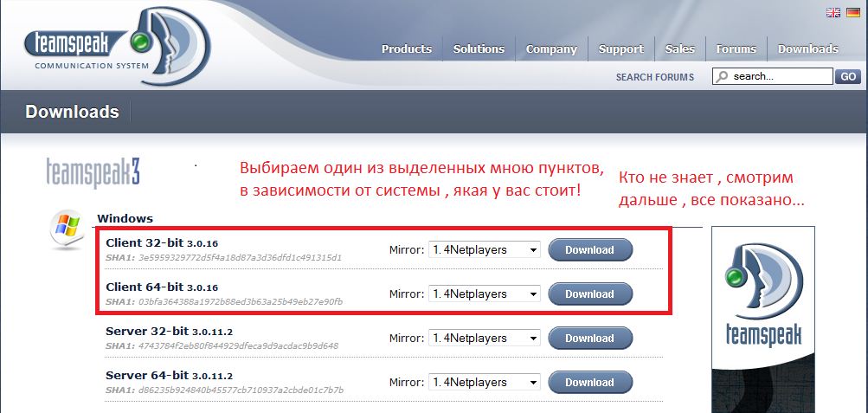868x413 pixels.
Task: Open Mirror dropdown for Client 64-bit
Action: [485, 294]
